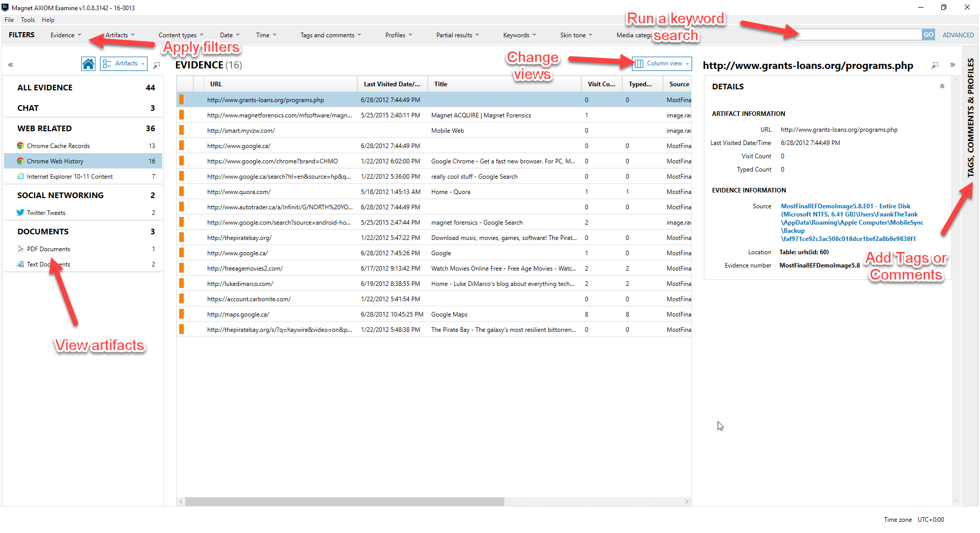Screen dimensions: 980x533
Task: Click the horizontal scrollbar thumb under the table
Action: click(345, 502)
